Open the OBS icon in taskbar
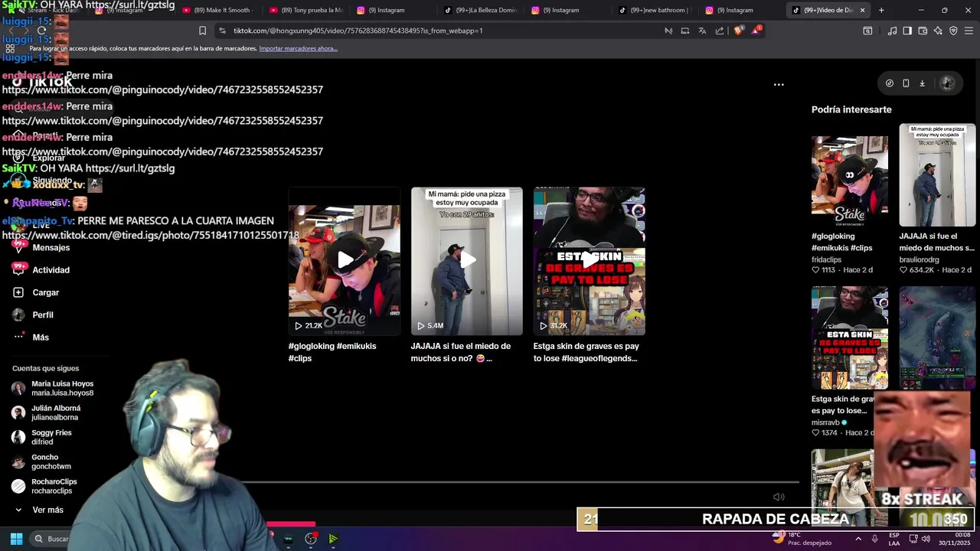Screen dimensions: 980x551 coord(310,539)
